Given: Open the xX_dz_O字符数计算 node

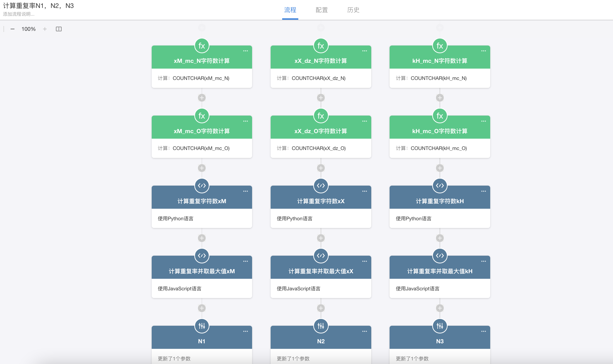Looking at the screenshot, I should (321, 131).
